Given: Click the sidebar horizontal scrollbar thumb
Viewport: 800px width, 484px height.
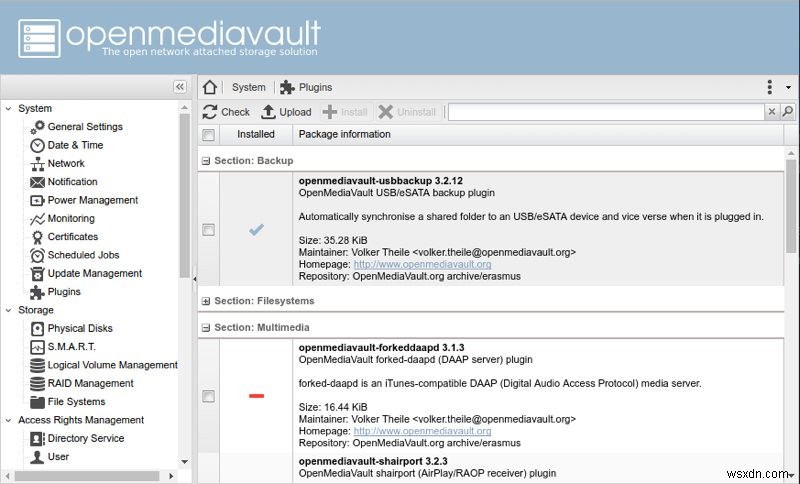Looking at the screenshot, I should 87,476.
